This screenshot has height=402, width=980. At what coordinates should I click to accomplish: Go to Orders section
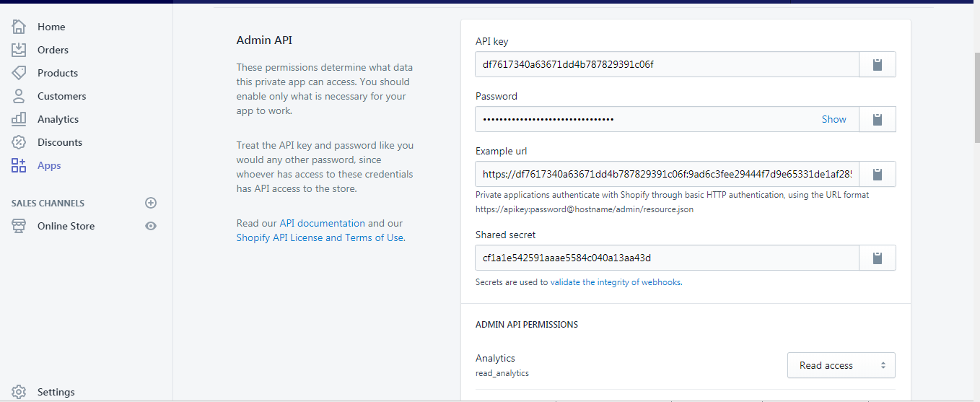(x=53, y=50)
